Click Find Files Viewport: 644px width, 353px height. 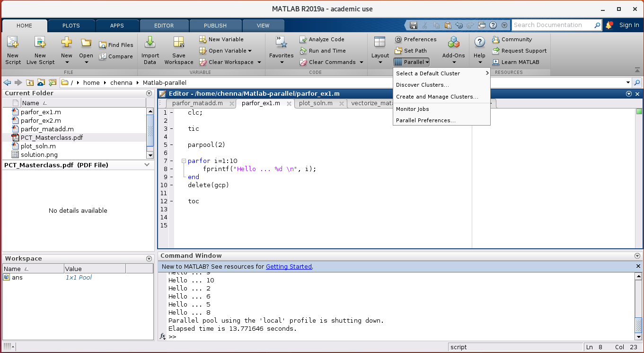coord(116,45)
